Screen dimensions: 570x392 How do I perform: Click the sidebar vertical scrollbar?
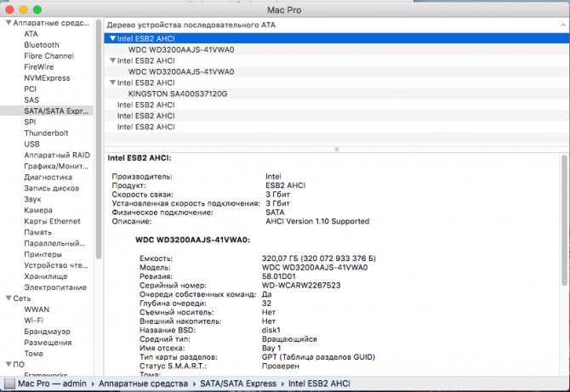pos(99,139)
